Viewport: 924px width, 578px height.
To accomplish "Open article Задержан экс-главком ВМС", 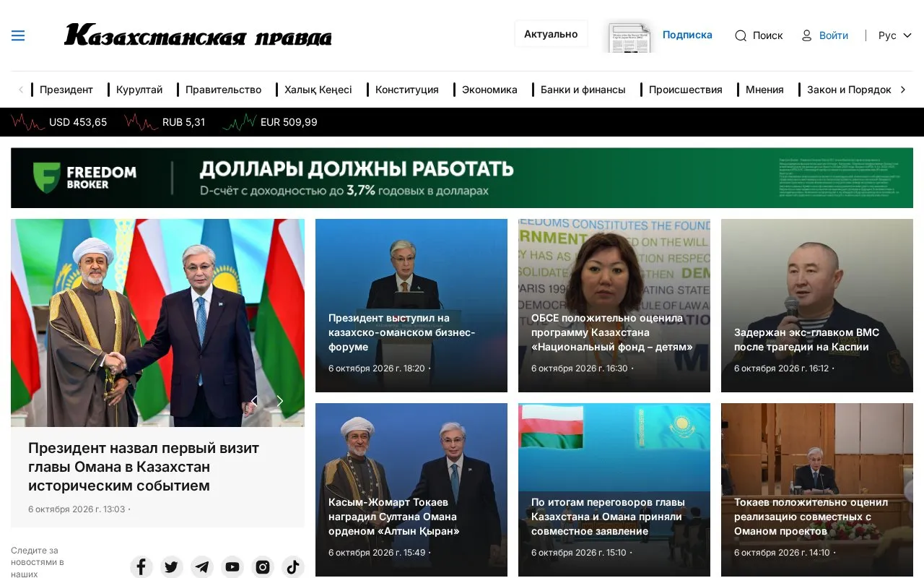I will (x=817, y=306).
